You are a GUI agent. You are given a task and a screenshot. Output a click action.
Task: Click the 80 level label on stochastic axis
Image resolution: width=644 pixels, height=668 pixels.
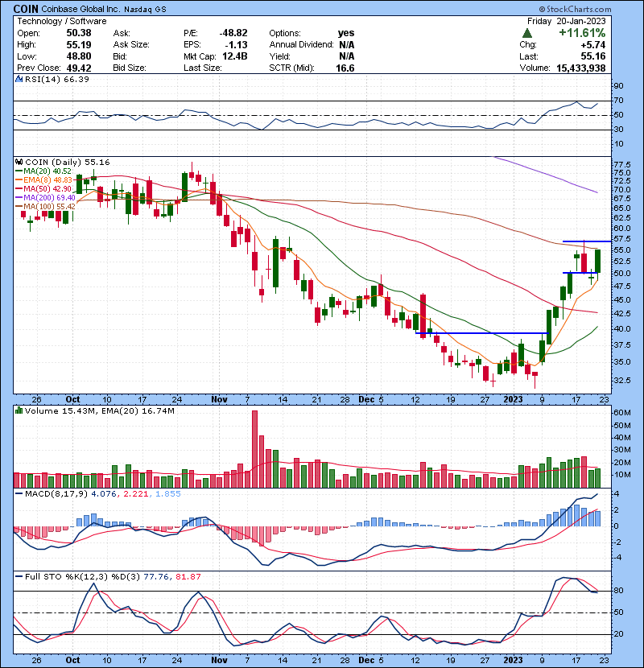[x=618, y=591]
